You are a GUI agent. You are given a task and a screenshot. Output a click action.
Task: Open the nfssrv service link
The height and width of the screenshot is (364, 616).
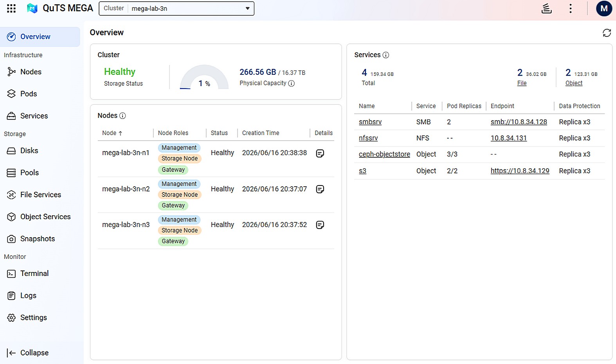368,138
